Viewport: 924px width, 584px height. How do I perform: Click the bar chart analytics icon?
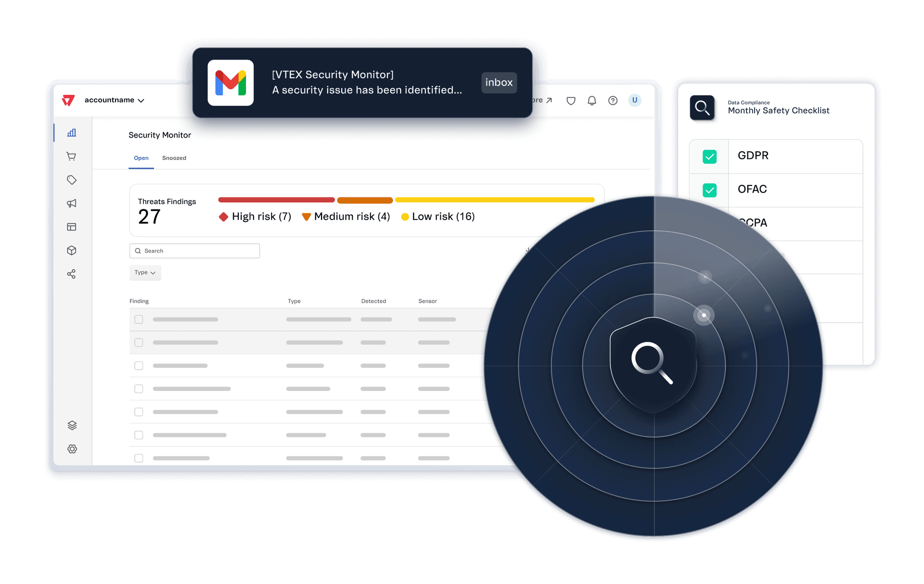pyautogui.click(x=71, y=133)
